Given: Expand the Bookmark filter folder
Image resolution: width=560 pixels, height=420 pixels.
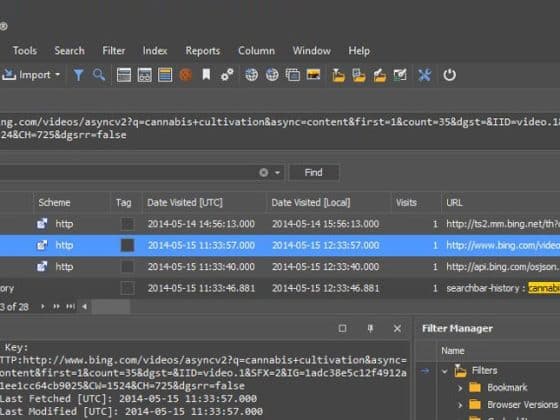Looking at the screenshot, I should [460, 388].
